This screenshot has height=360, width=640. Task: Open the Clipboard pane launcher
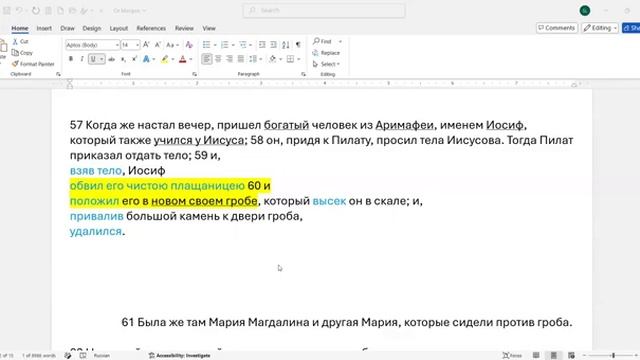[58, 74]
